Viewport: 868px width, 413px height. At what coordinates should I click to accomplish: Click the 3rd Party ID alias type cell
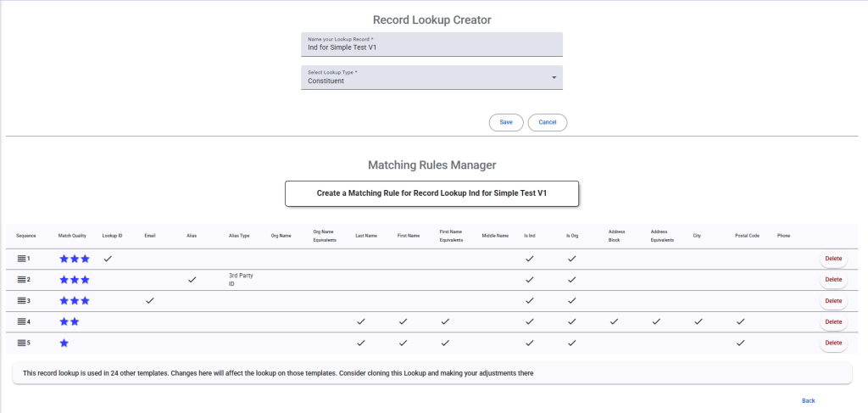tap(241, 280)
